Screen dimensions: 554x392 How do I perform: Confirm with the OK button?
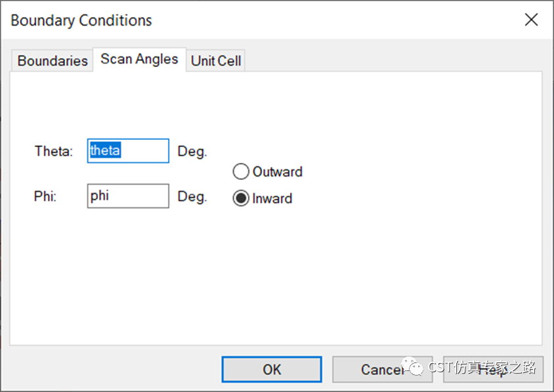(x=272, y=370)
